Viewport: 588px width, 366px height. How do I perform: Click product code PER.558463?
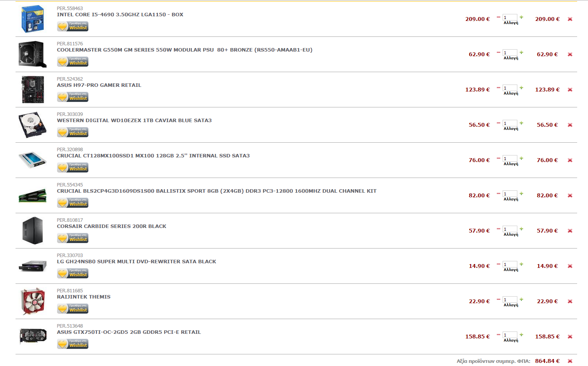click(x=70, y=9)
